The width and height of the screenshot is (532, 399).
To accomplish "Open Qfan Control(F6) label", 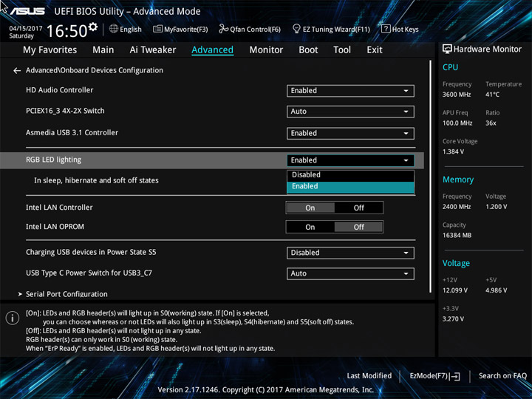I will pos(255,30).
